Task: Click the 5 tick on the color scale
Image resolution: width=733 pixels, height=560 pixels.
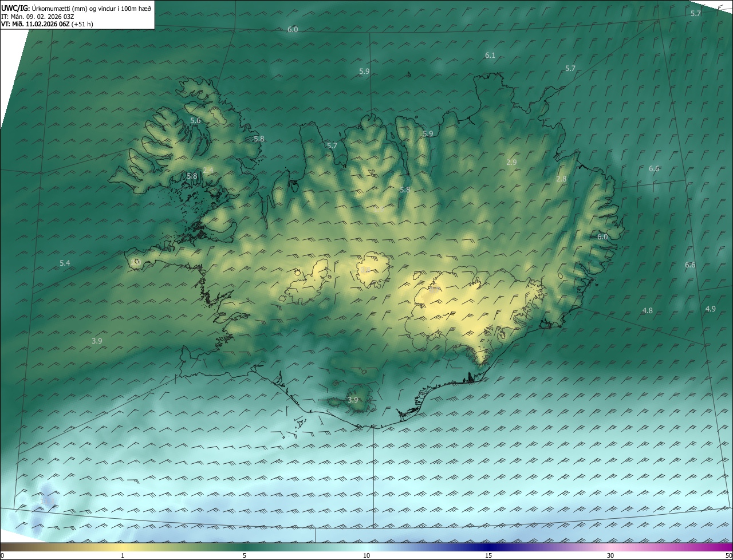Action: coord(245,555)
